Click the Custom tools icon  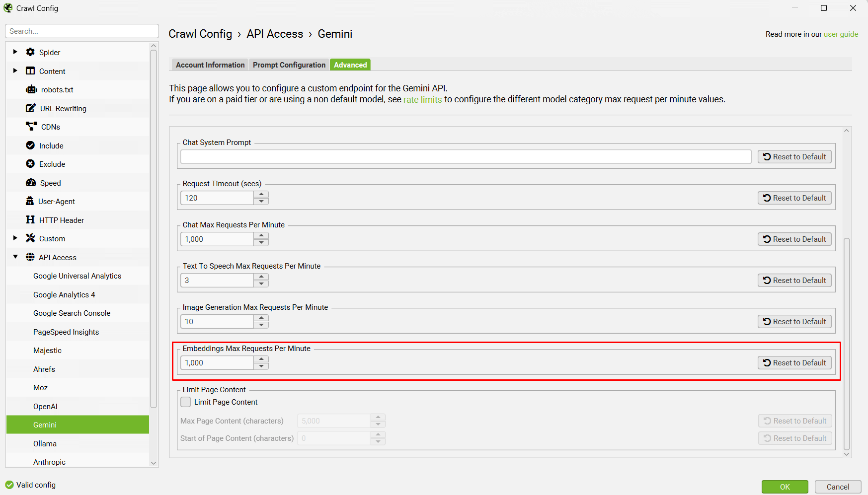point(30,238)
